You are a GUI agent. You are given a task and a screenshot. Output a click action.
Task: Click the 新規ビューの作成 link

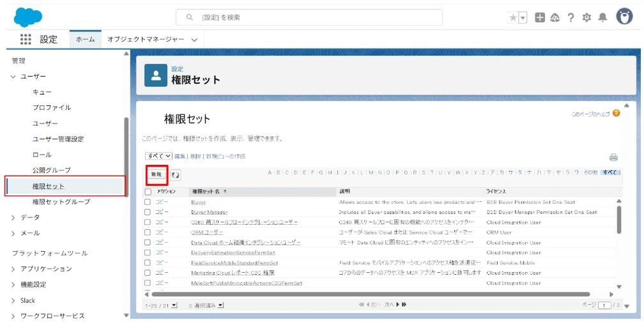(226, 156)
